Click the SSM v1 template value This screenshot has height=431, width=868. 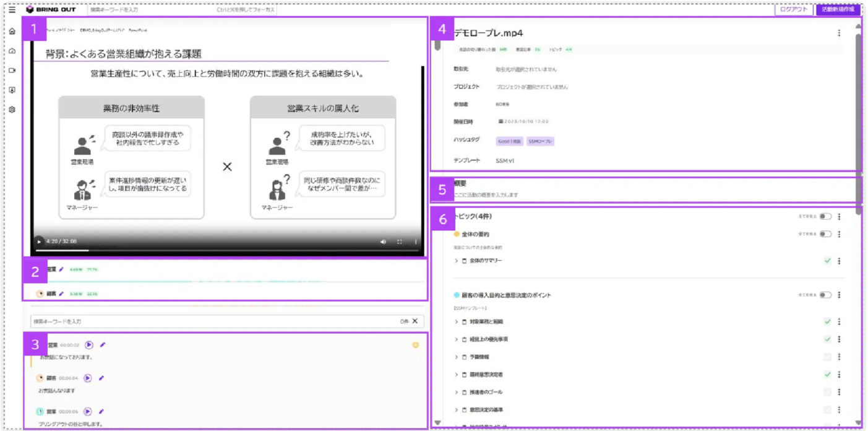tap(505, 160)
